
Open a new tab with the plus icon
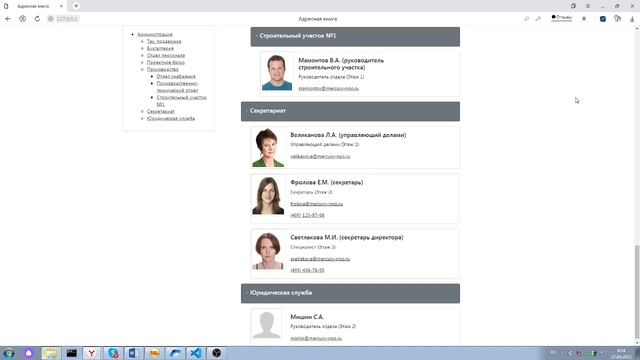[x=76, y=6]
